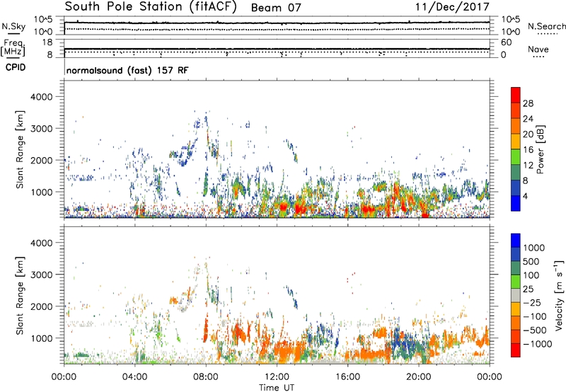Pick the gray segment of Velocity colorbar
Screen dimensions: 566x392
tap(516, 295)
